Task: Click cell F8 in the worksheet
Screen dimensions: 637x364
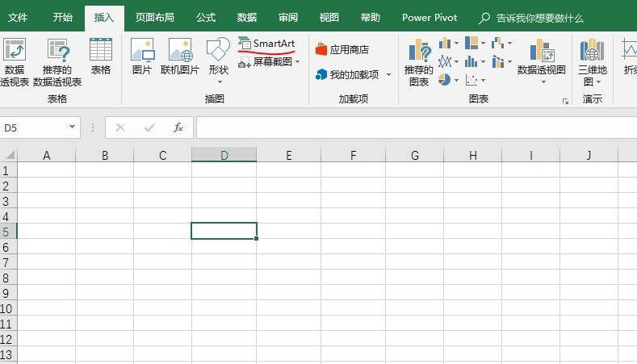Action: (353, 278)
